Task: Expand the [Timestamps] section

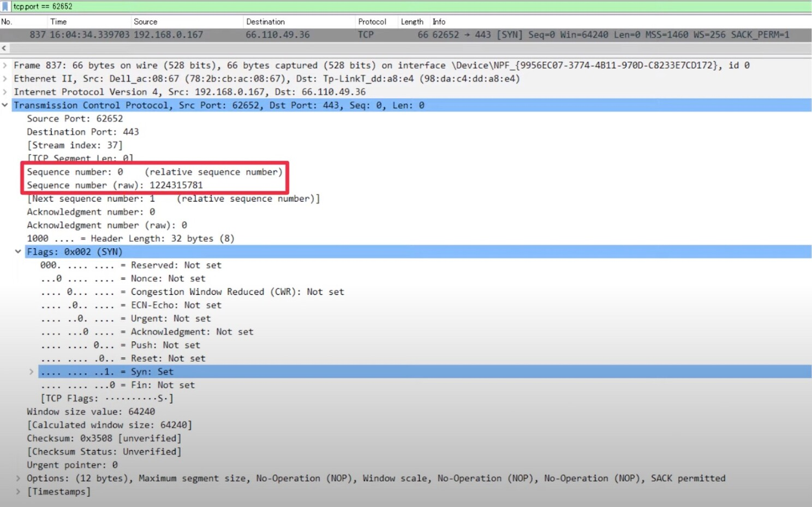Action: [18, 492]
